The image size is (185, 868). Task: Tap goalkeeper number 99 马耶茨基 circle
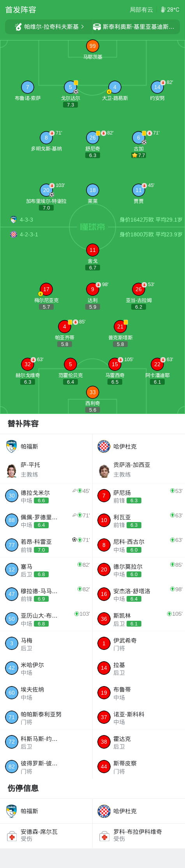(92, 46)
